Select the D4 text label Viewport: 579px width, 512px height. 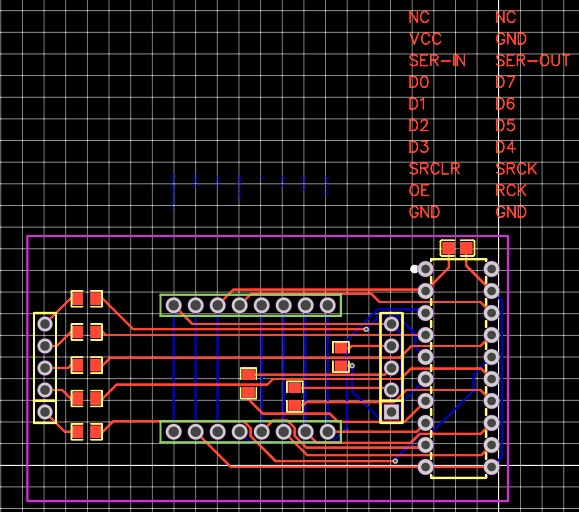506,147
